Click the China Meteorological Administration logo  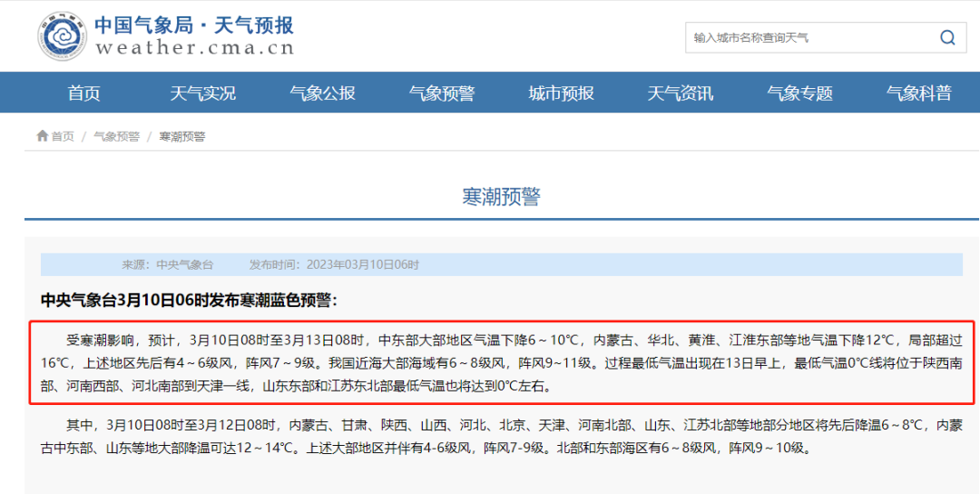coord(62,35)
